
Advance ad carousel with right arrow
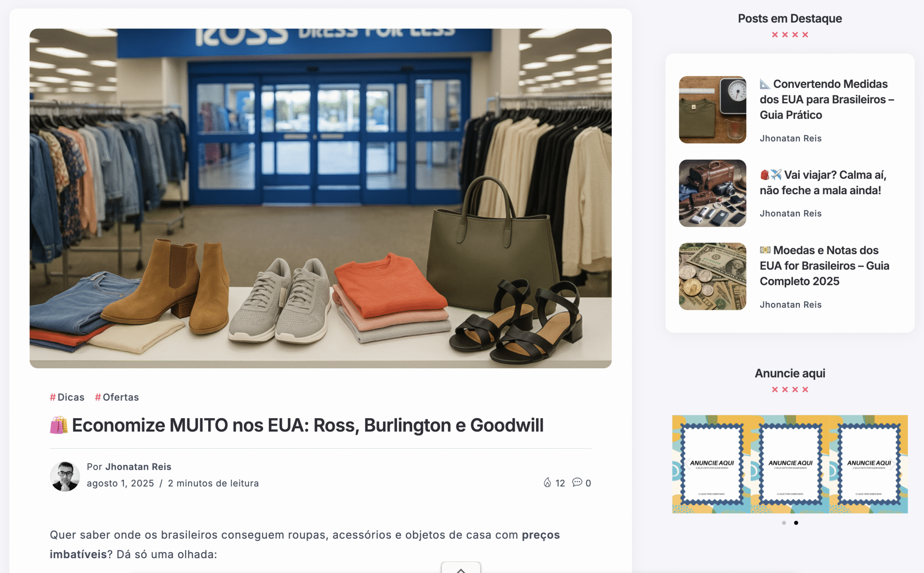[894, 464]
